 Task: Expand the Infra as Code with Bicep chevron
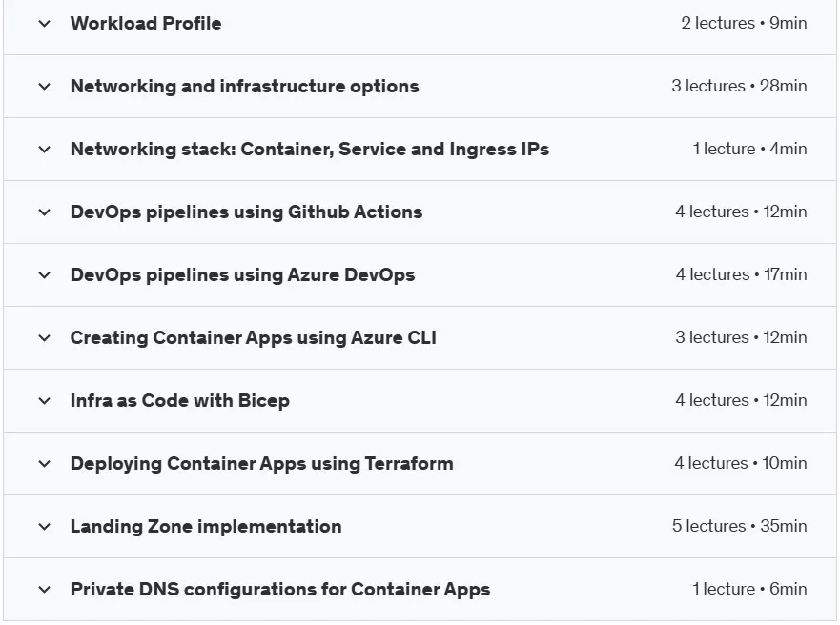click(45, 401)
